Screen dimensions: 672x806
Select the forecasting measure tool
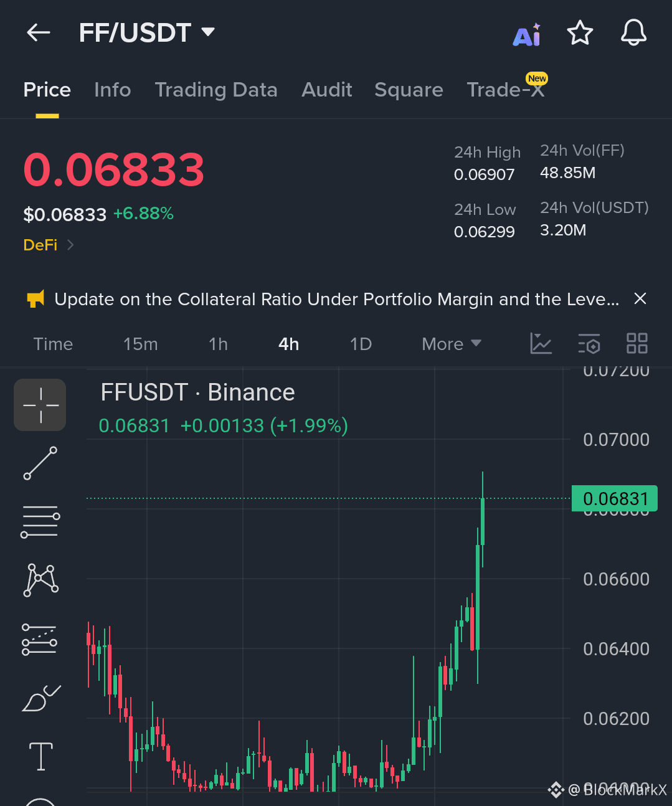(39, 639)
